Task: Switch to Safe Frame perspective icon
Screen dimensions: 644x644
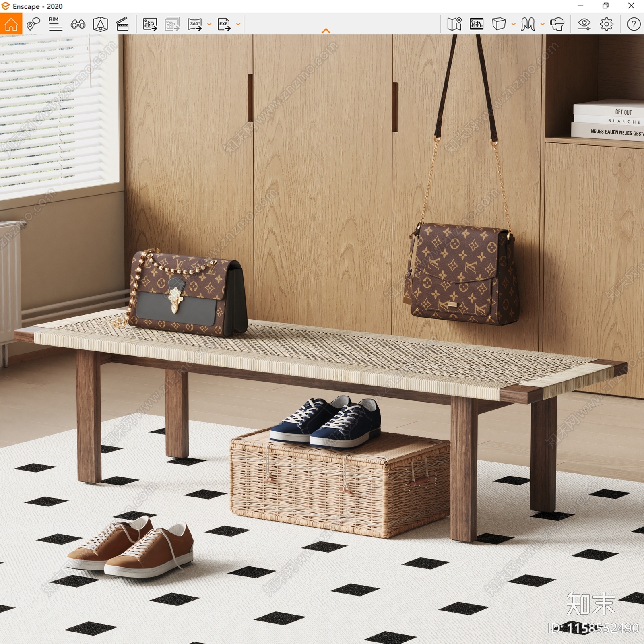Action: point(100,24)
